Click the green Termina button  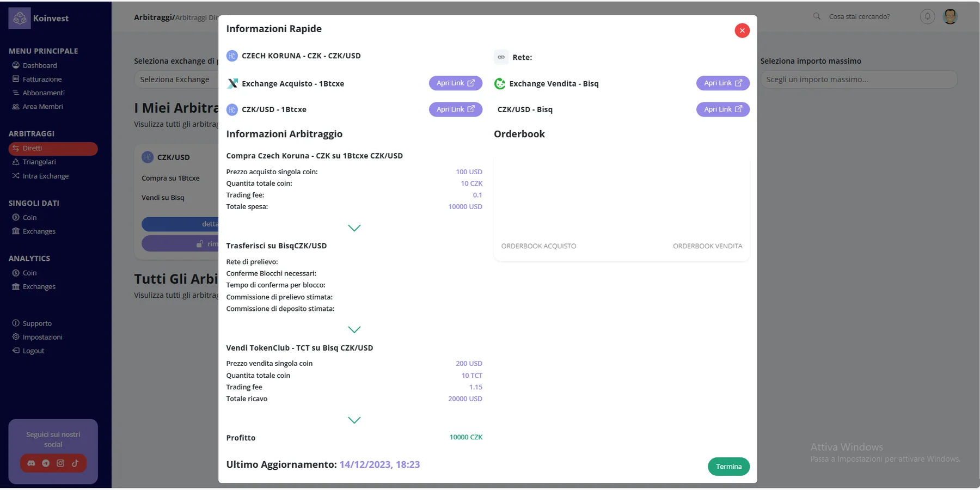pos(728,467)
